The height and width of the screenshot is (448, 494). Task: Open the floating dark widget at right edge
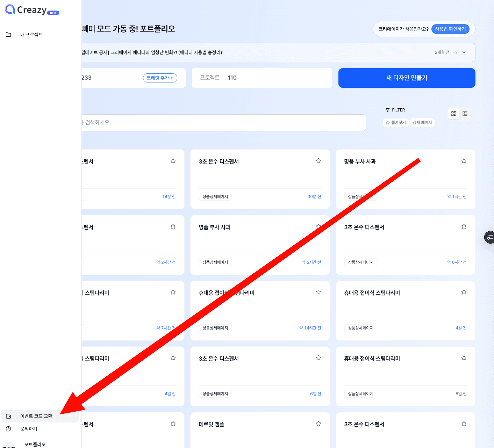[489, 238]
